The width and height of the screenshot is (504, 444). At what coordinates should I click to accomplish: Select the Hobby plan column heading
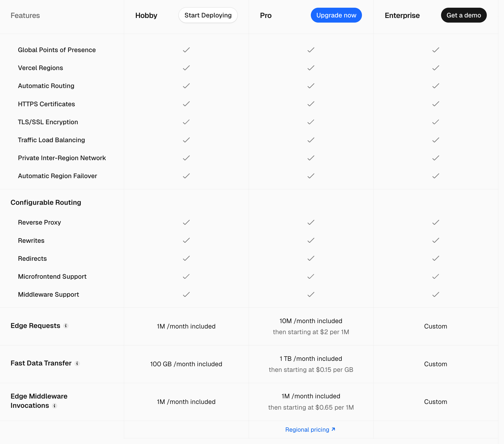(x=146, y=15)
